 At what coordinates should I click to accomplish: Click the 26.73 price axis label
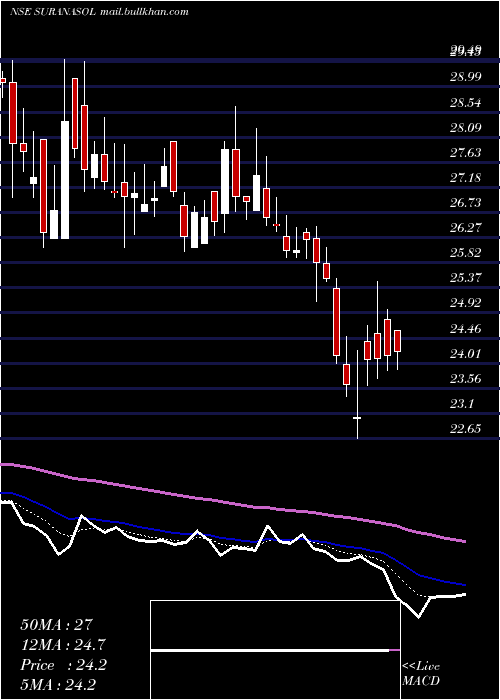466,203
